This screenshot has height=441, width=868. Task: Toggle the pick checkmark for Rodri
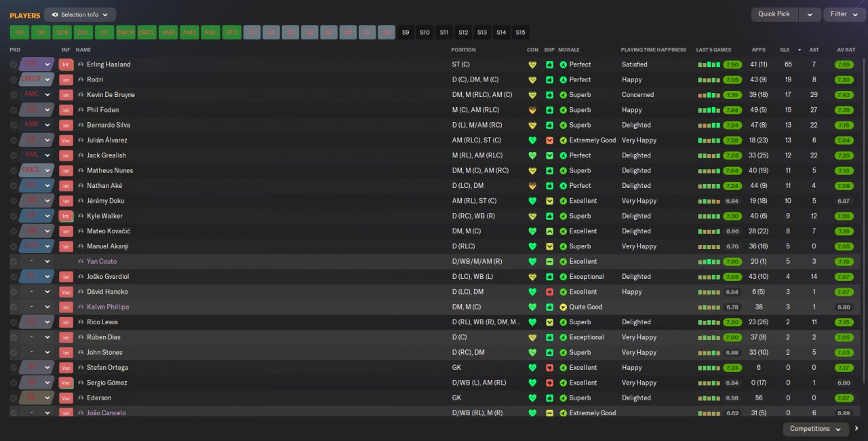pyautogui.click(x=14, y=80)
